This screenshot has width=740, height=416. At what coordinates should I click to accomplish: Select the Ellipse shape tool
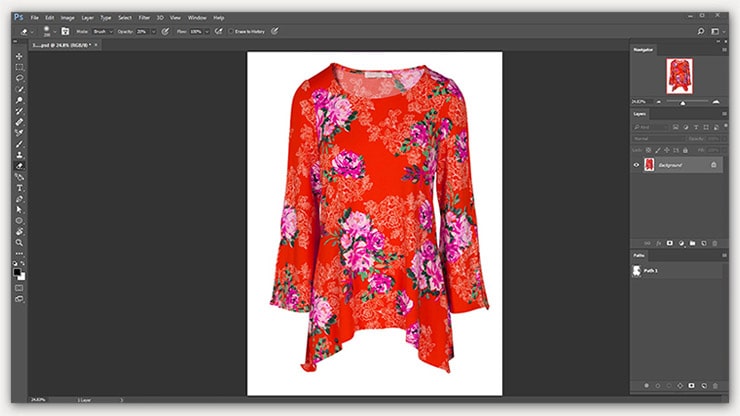[19, 221]
